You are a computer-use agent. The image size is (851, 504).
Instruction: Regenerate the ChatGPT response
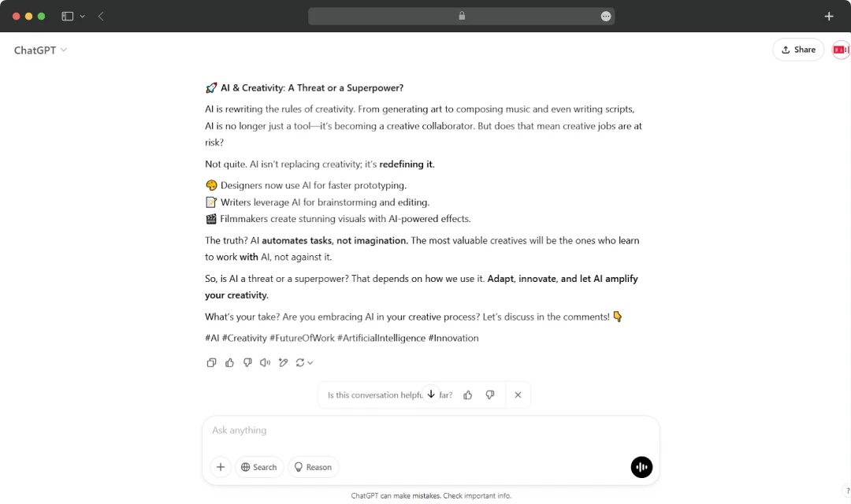tap(300, 362)
